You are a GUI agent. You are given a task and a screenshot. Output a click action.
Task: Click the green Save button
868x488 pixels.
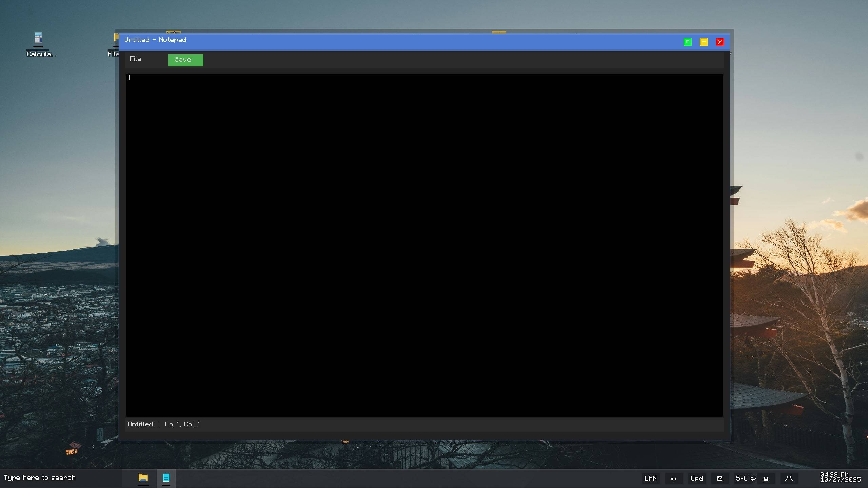click(x=185, y=60)
